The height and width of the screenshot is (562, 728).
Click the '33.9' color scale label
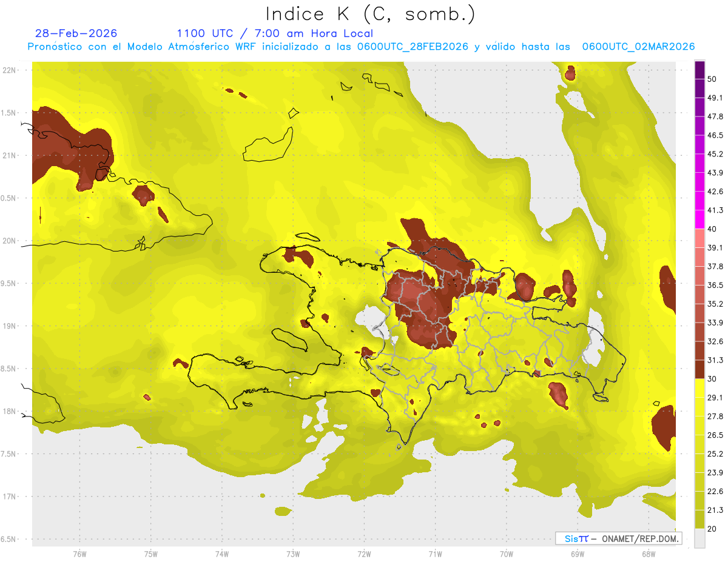(x=715, y=323)
